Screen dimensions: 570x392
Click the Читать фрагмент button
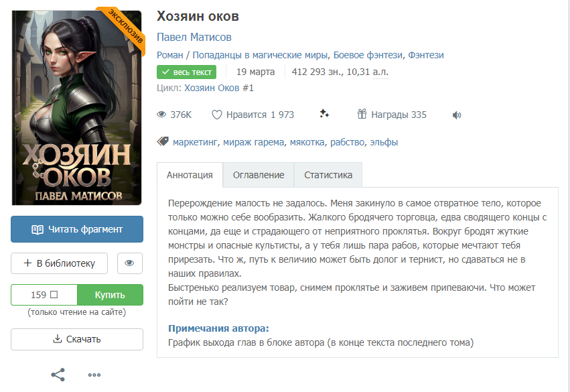coord(77,229)
